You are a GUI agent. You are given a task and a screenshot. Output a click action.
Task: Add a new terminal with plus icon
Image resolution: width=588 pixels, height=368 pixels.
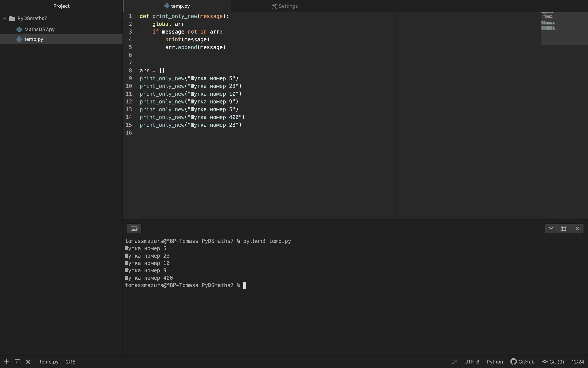point(7,362)
